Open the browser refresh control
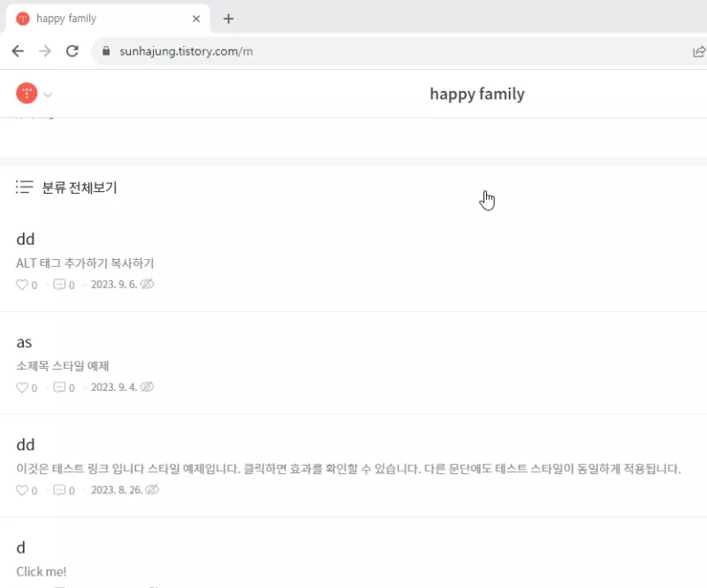This screenshot has width=707, height=588. click(73, 51)
